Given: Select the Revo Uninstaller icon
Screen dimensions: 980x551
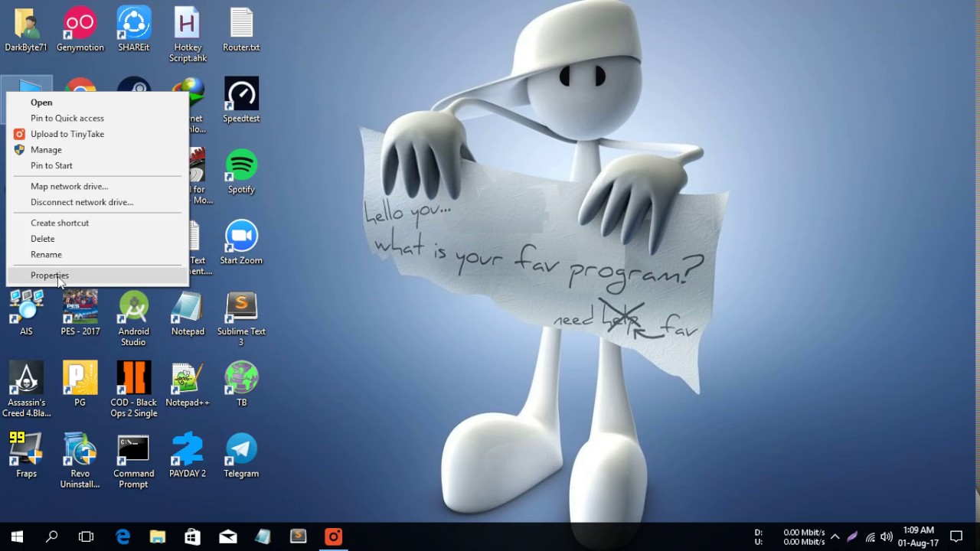Looking at the screenshot, I should tap(80, 461).
